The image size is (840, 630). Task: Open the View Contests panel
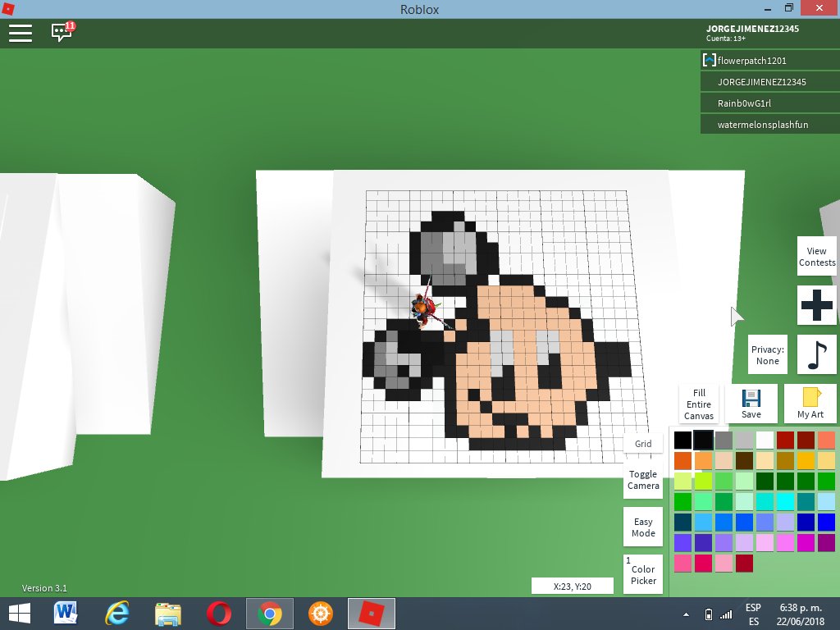816,257
